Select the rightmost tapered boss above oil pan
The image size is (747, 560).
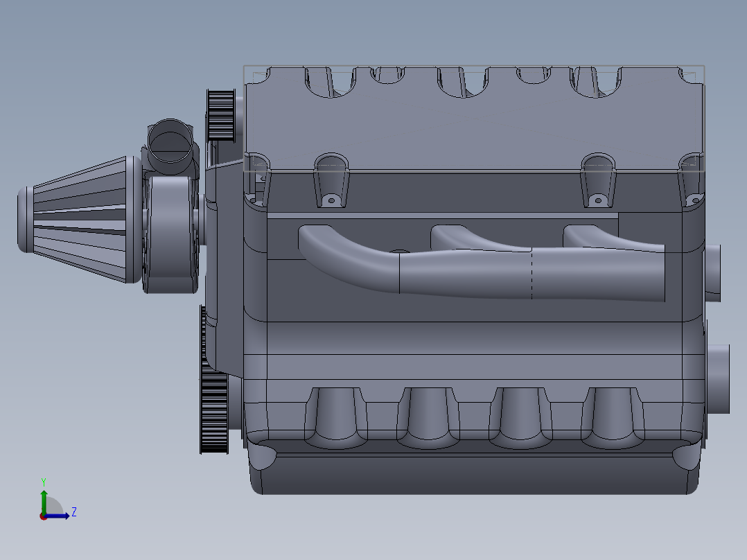click(x=613, y=418)
